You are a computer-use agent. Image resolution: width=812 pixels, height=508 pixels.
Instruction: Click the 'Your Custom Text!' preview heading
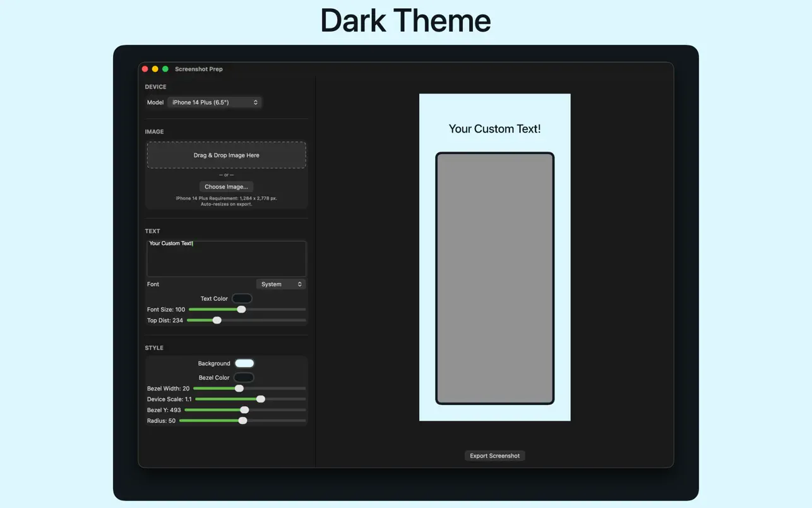point(494,129)
